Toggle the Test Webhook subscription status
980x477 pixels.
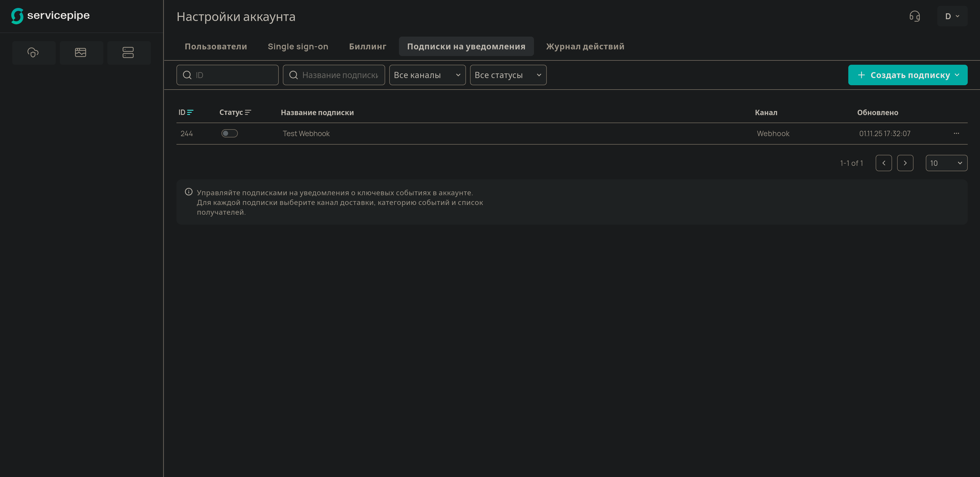tap(229, 134)
